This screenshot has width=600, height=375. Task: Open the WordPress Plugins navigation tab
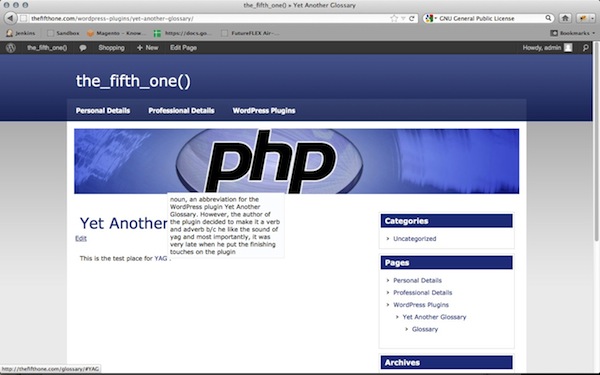click(264, 111)
